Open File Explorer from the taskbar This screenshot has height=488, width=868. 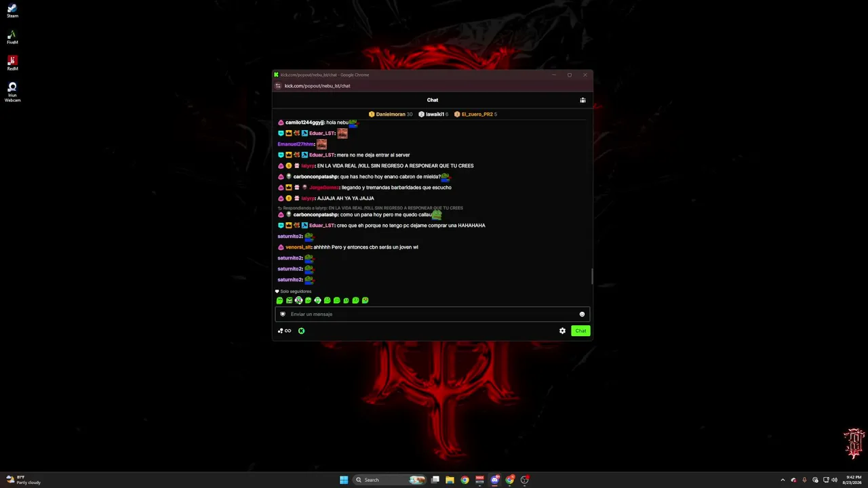[x=450, y=480]
